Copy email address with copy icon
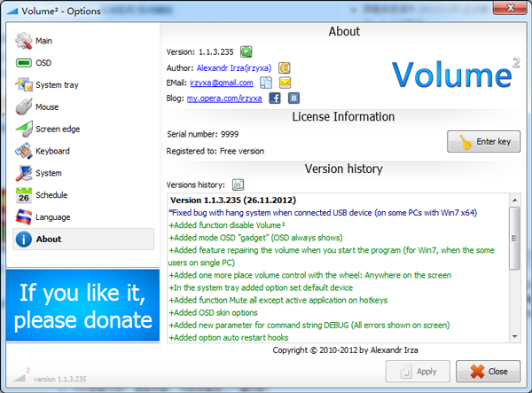Viewport: 532px width, 393px height. tap(266, 83)
